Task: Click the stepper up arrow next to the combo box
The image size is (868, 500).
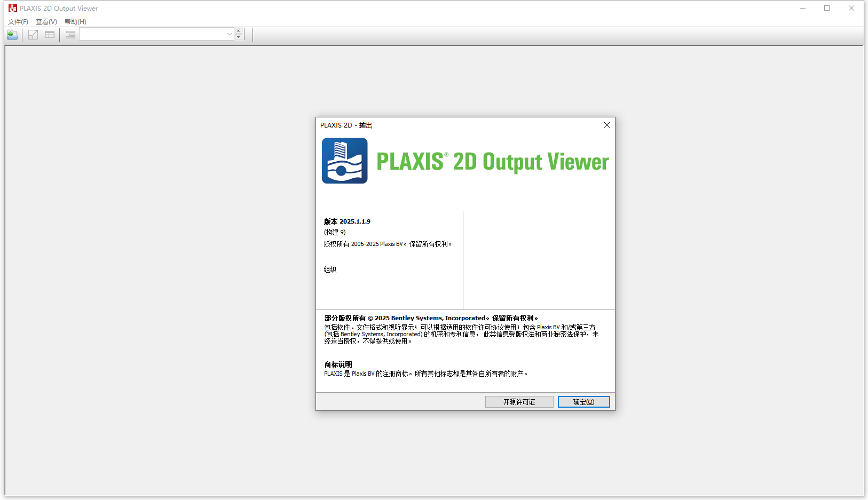Action: click(239, 30)
